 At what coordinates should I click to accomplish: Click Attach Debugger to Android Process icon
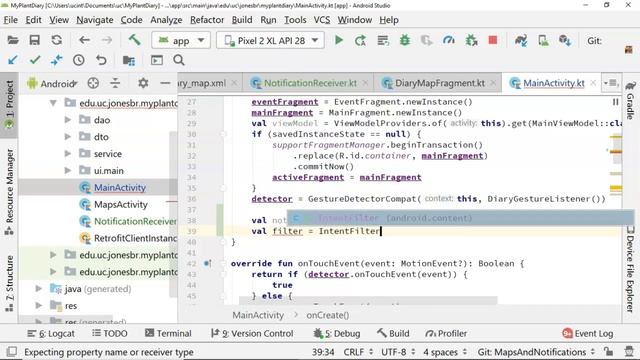pos(471,40)
